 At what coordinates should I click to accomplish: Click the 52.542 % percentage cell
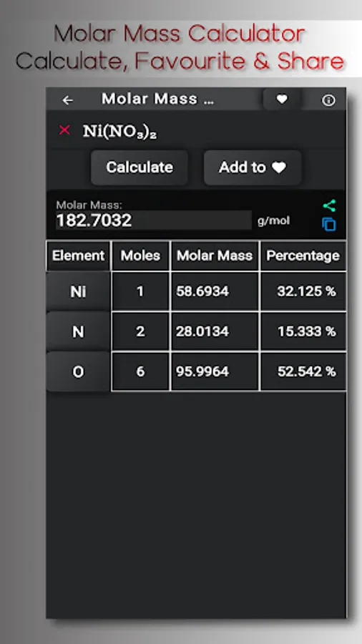pos(303,371)
